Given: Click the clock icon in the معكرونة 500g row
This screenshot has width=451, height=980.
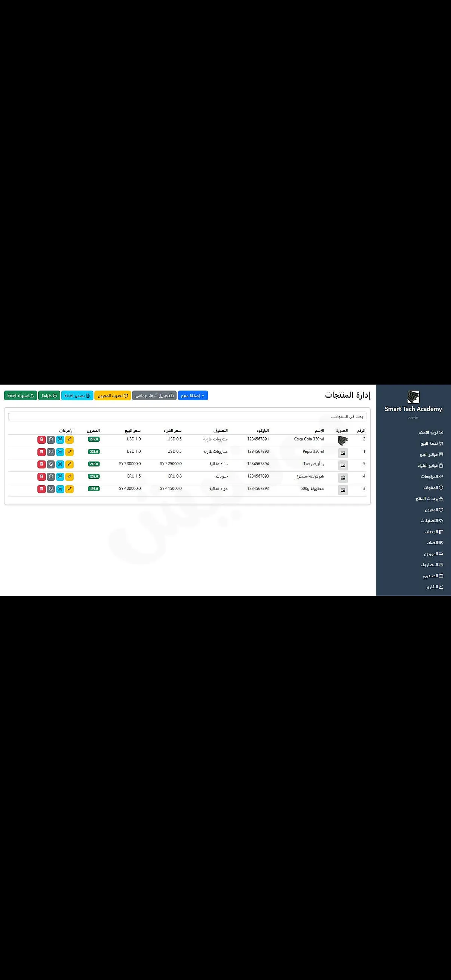Looking at the screenshot, I should tap(51, 489).
